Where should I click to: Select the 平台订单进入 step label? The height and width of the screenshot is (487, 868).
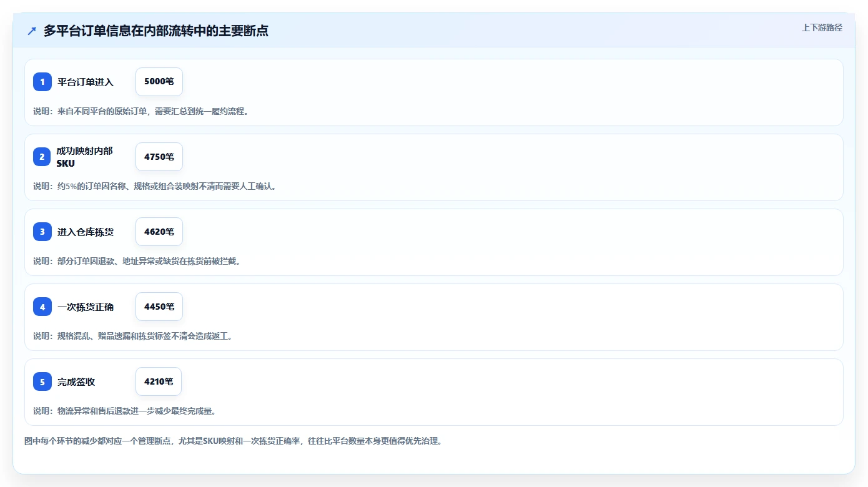[86, 82]
